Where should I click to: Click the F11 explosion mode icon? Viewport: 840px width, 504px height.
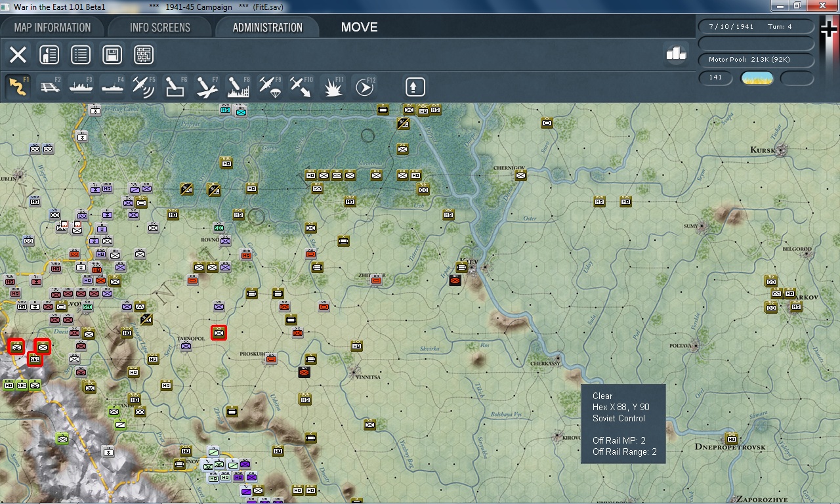[333, 87]
